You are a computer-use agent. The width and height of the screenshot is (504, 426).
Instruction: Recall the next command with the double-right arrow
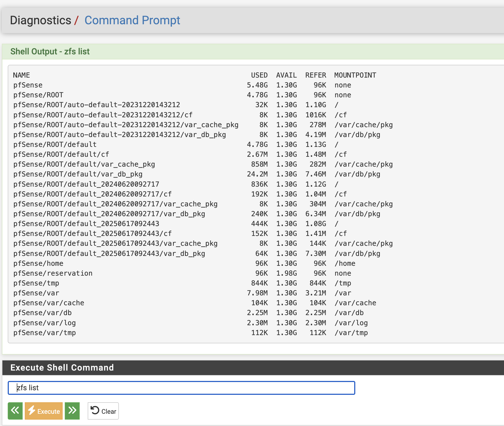tap(72, 411)
